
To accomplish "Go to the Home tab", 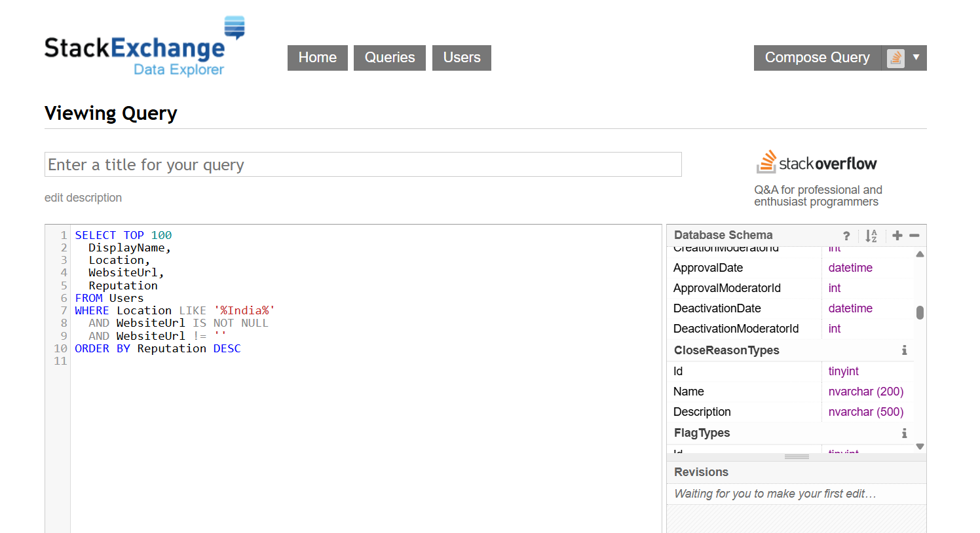I will [x=318, y=58].
